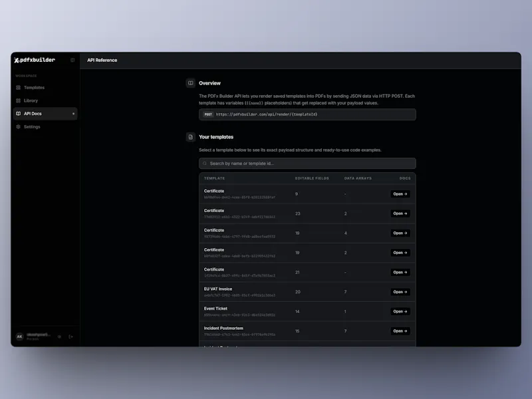Open the AK user avatar
This screenshot has width=532, height=399.
20,336
